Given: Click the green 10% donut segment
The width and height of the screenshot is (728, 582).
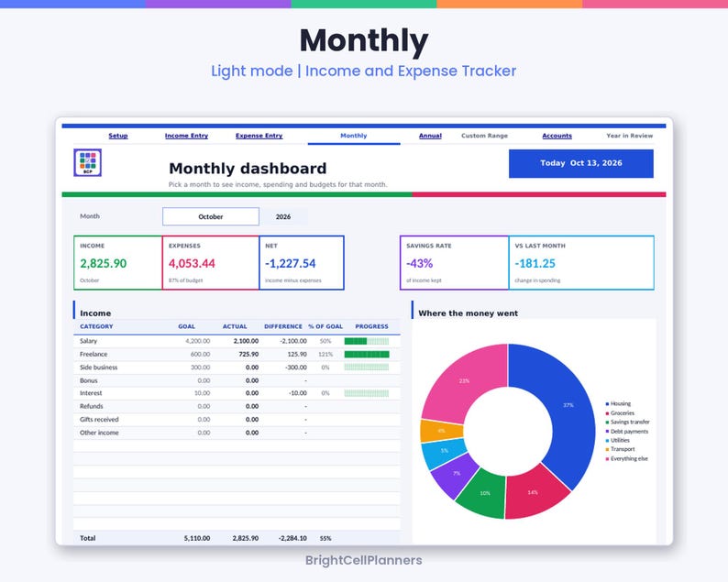Looking at the screenshot, I should [485, 493].
